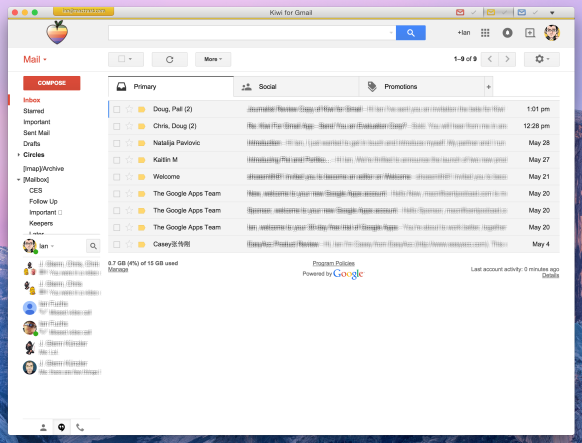Switch to the Promotions tab
The width and height of the screenshot is (582, 443).
coord(422,87)
